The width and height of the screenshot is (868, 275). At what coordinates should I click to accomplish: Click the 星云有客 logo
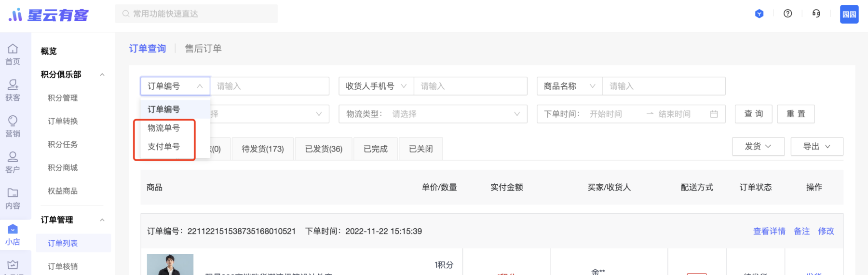48,15
